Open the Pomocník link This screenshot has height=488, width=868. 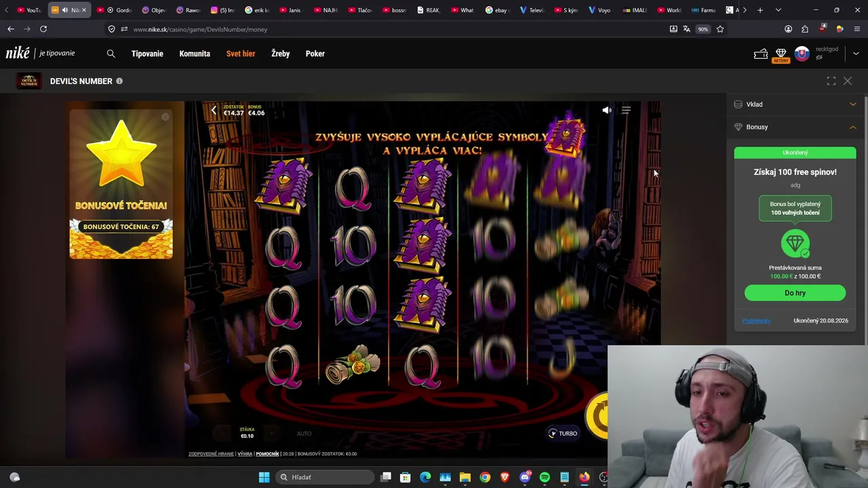(267, 454)
